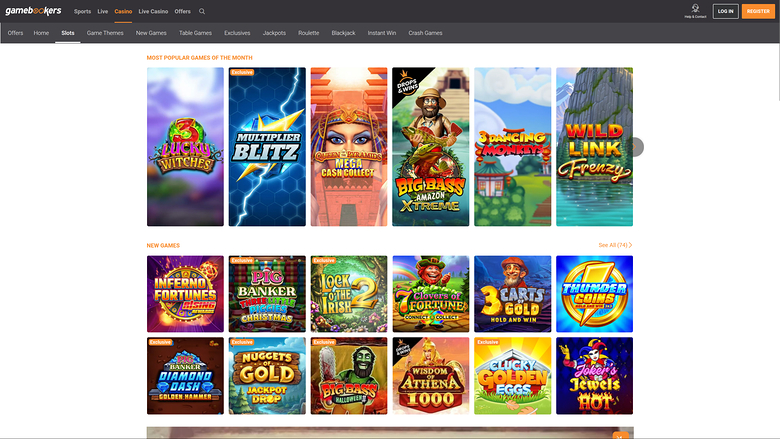Viewport: 780px width, 439px height.
Task: Open 7 Clovers of Fortune game
Action: coord(431,294)
